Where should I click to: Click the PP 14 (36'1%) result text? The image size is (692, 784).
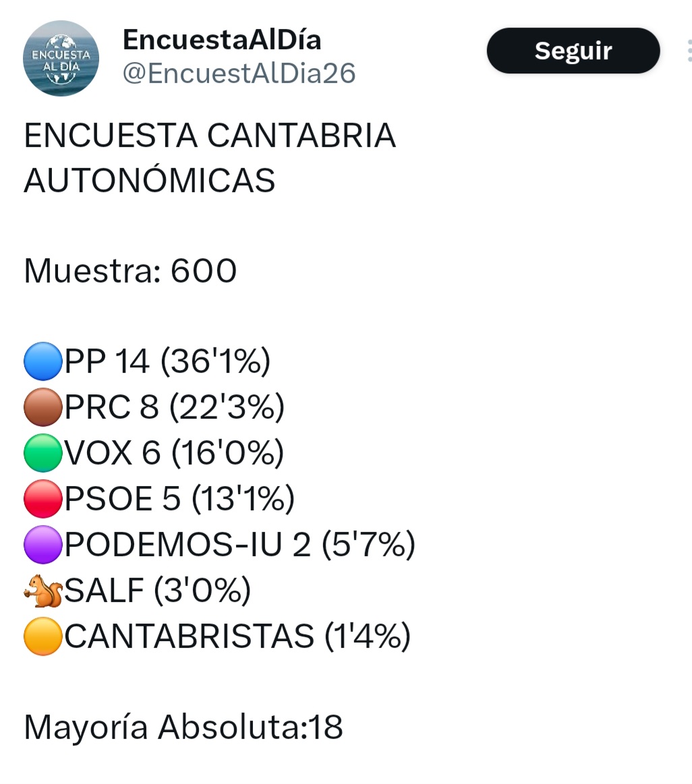[167, 362]
